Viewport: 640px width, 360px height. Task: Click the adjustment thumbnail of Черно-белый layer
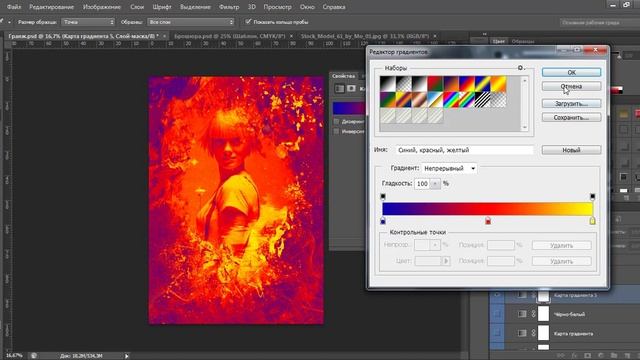point(522,314)
